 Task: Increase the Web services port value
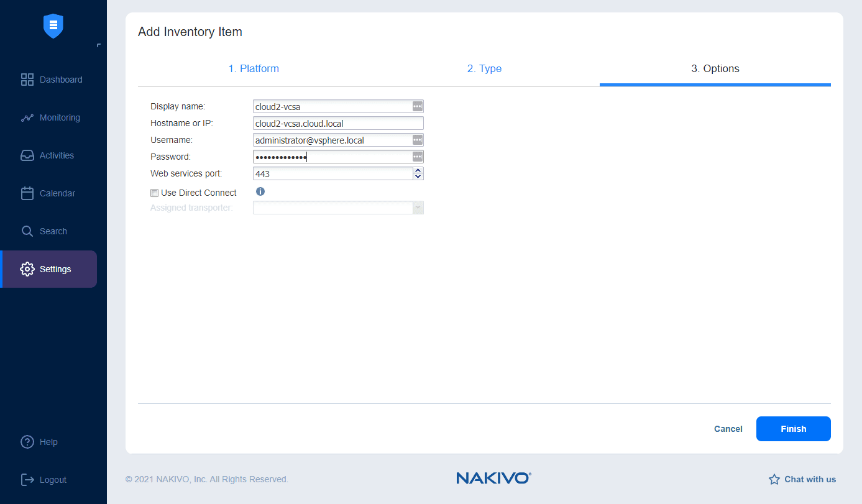coord(418,170)
